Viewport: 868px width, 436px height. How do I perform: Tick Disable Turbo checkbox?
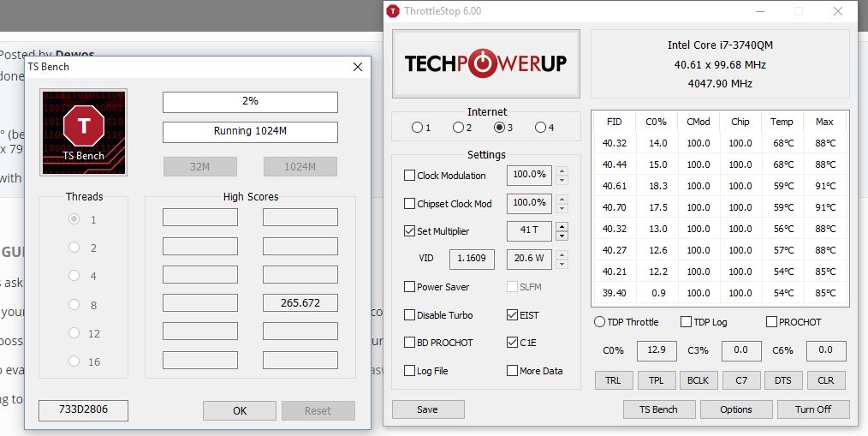(x=410, y=314)
